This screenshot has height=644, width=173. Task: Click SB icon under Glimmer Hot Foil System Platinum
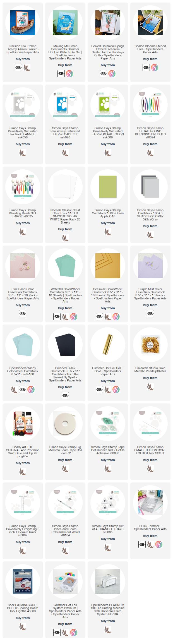pyautogui.click(x=57, y=633)
